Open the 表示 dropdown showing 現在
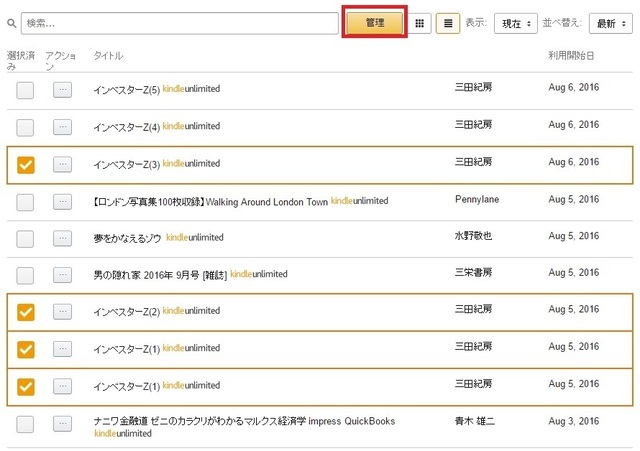The image size is (640, 451). pyautogui.click(x=516, y=24)
